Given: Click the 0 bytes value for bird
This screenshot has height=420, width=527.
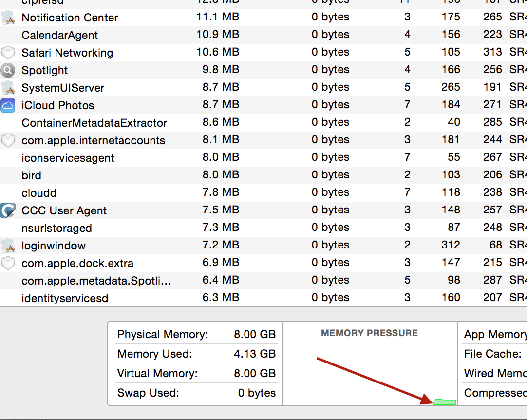Looking at the screenshot, I should 330,174.
